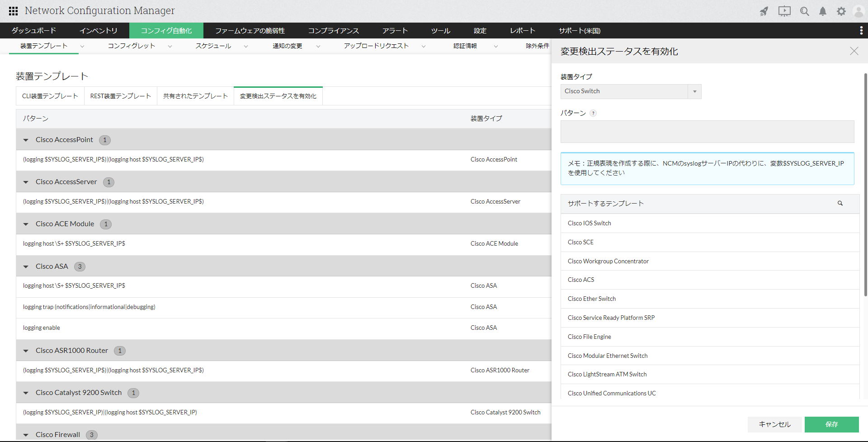Switch to the REST装置テンプレート tab
The width and height of the screenshot is (868, 442).
[120, 96]
